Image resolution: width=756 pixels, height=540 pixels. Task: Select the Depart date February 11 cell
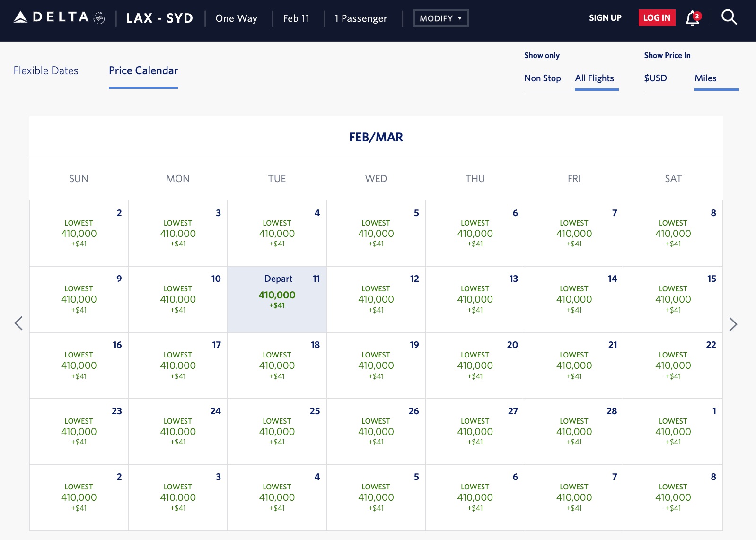[x=277, y=299]
